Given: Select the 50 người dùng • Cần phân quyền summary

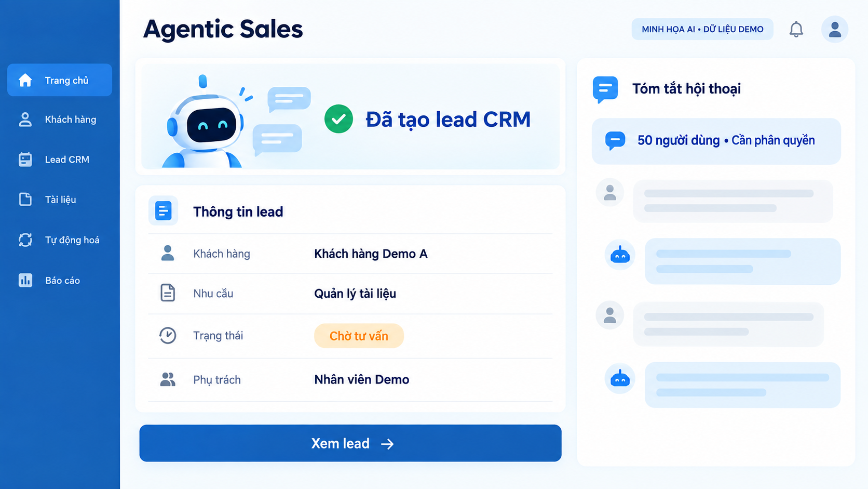Looking at the screenshot, I should pos(716,141).
